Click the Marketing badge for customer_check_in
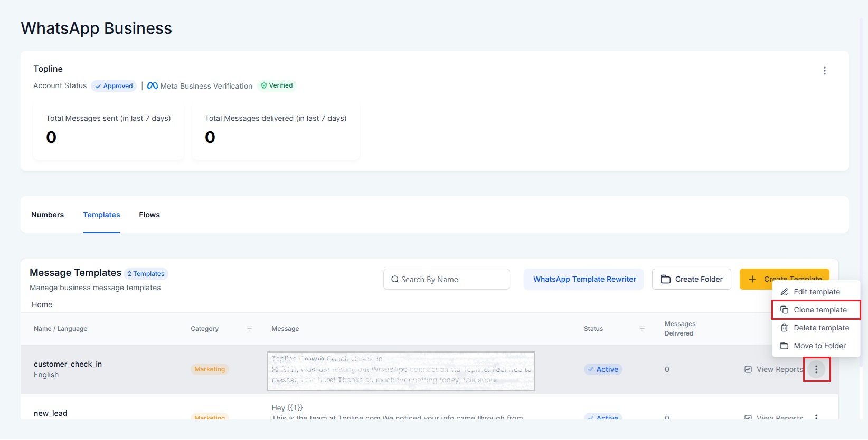The image size is (868, 440). point(210,369)
